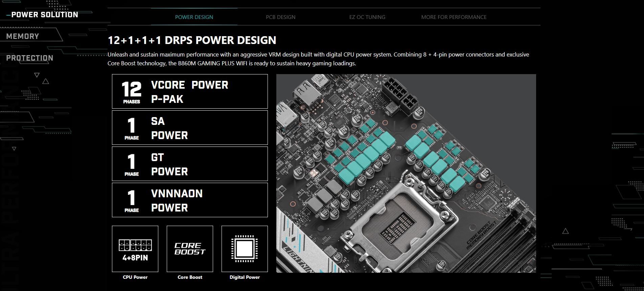
Task: Click the 4+8PIN CPU Power icon
Action: tap(135, 249)
